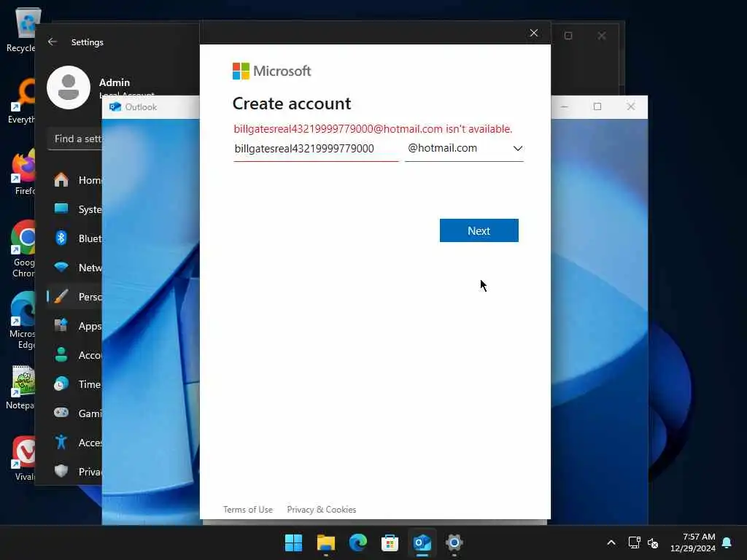Open Network section in Settings sidebar
Image resolution: width=747 pixels, height=560 pixels.
[x=75, y=267]
